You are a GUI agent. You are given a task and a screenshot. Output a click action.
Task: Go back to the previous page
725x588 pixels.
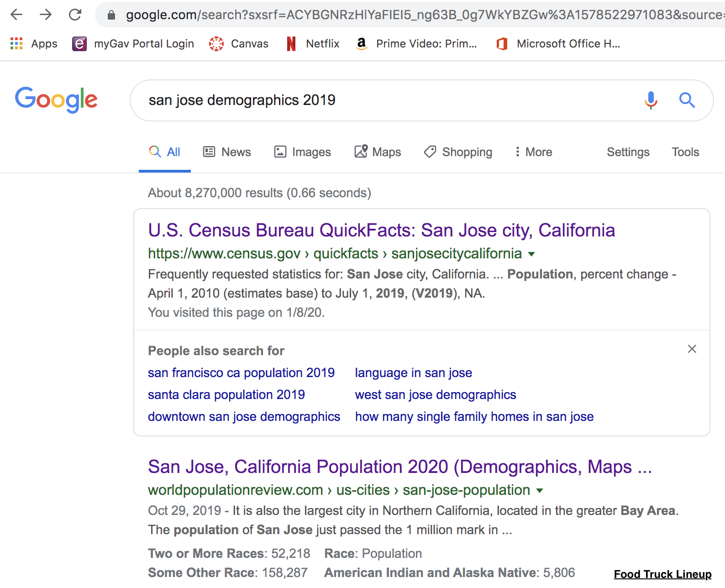click(16, 15)
